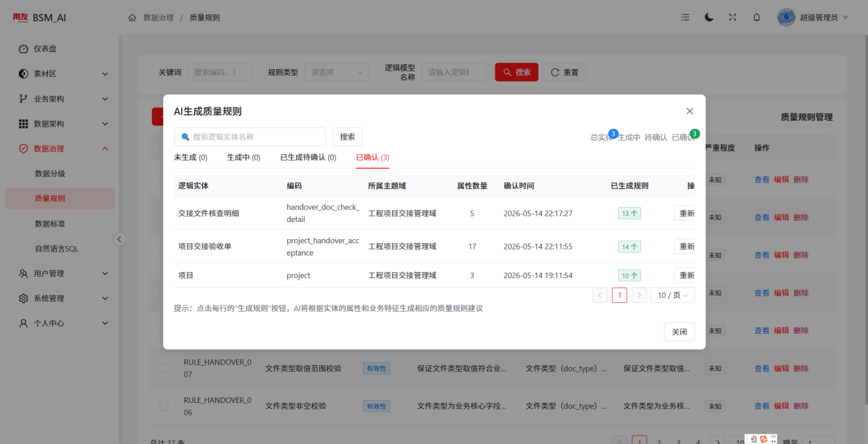Click the 数据治理 breadcrumb link
868x444 pixels.
click(158, 17)
